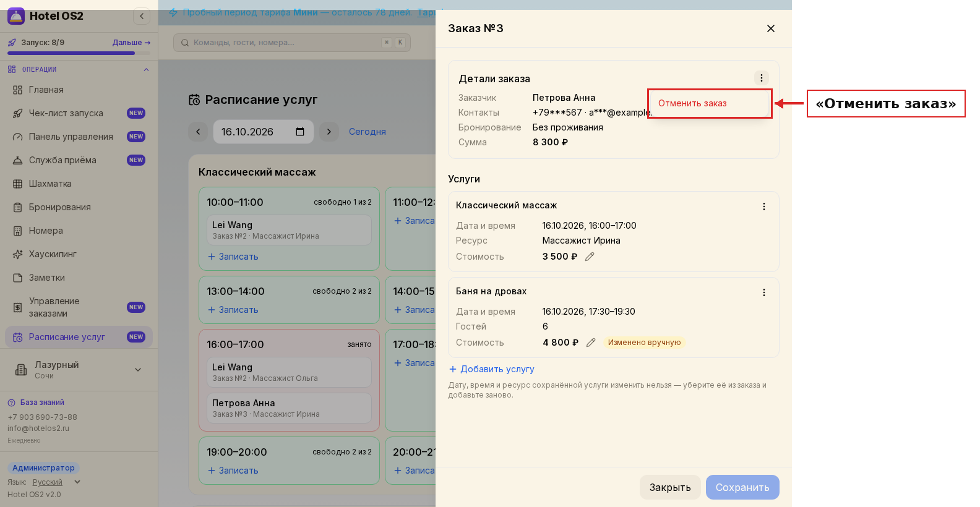Click the "Изменено вручную" badge
980x507 pixels.
click(x=644, y=343)
